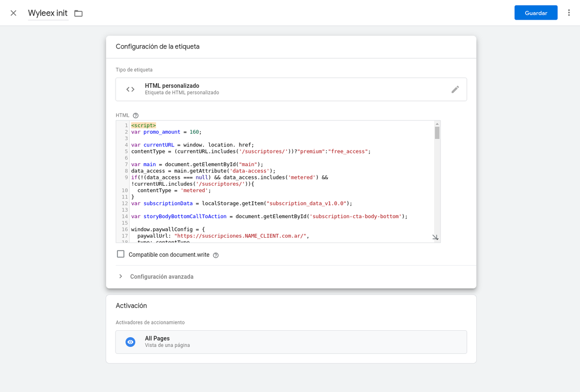
Task: Click the Activadores de accionamiento label
Action: 150,322
